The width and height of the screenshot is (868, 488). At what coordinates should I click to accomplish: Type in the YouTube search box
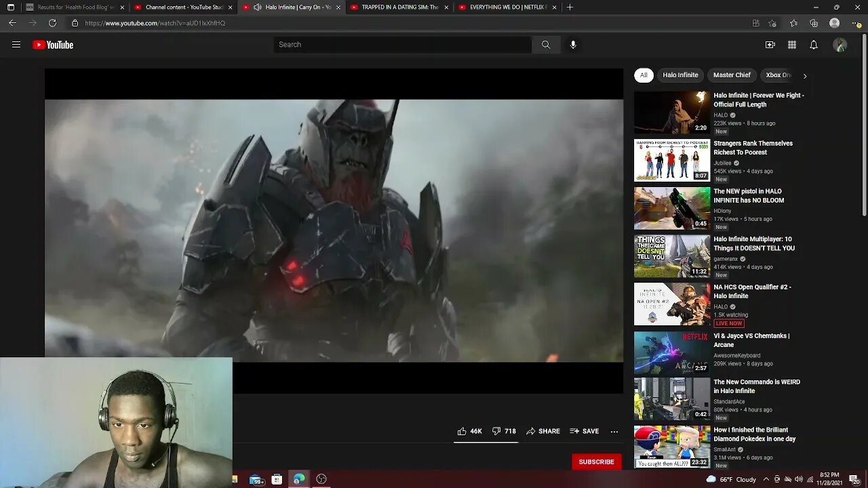(402, 45)
